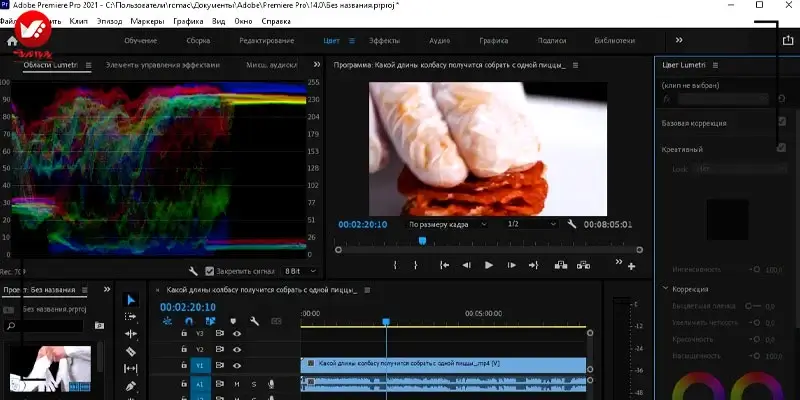Open Элементы управления эффектами tab

[x=163, y=65]
